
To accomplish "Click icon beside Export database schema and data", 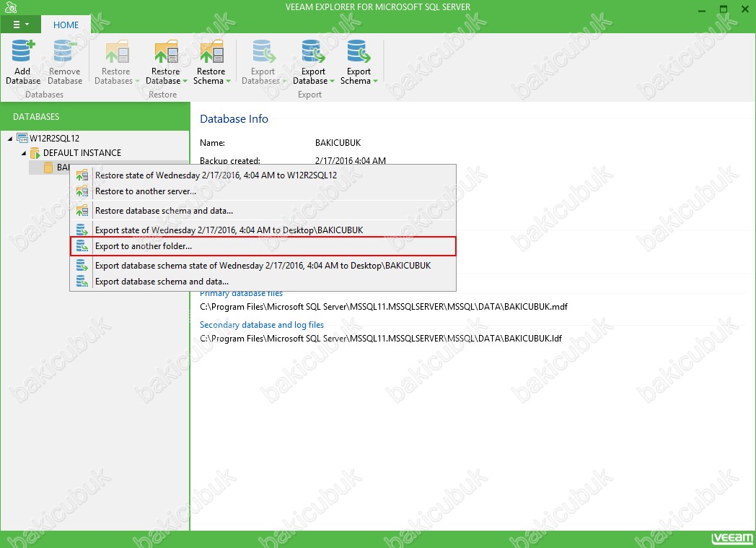I will 82,282.
